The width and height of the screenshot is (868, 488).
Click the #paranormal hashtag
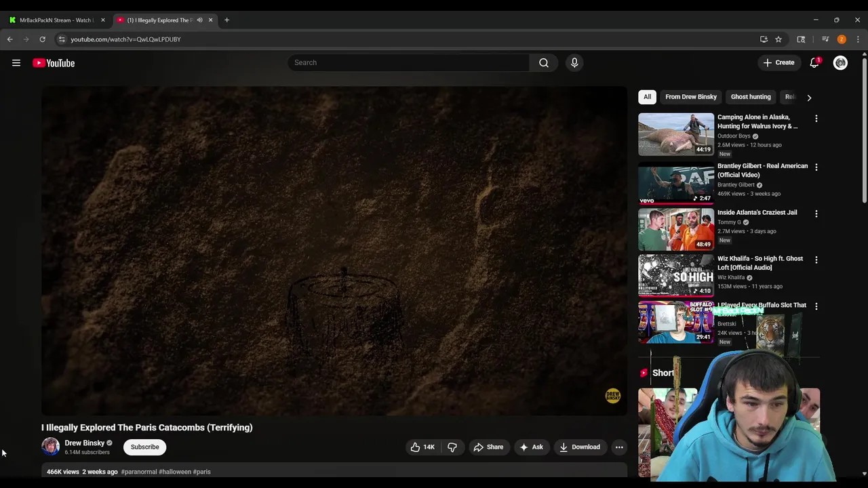point(139,472)
